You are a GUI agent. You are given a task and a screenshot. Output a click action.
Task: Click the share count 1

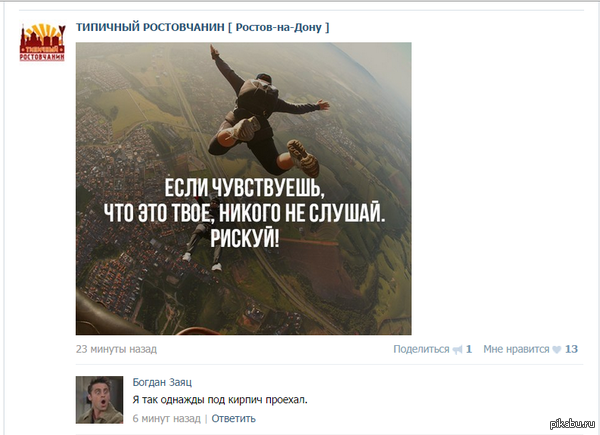click(x=469, y=349)
